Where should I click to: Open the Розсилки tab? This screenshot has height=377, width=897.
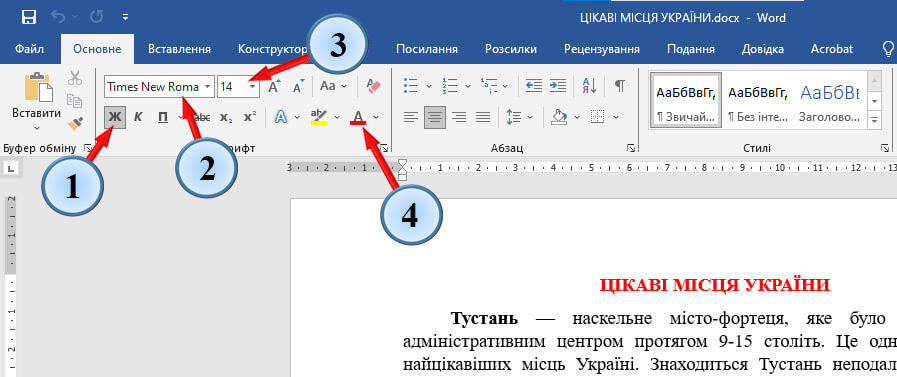511,49
